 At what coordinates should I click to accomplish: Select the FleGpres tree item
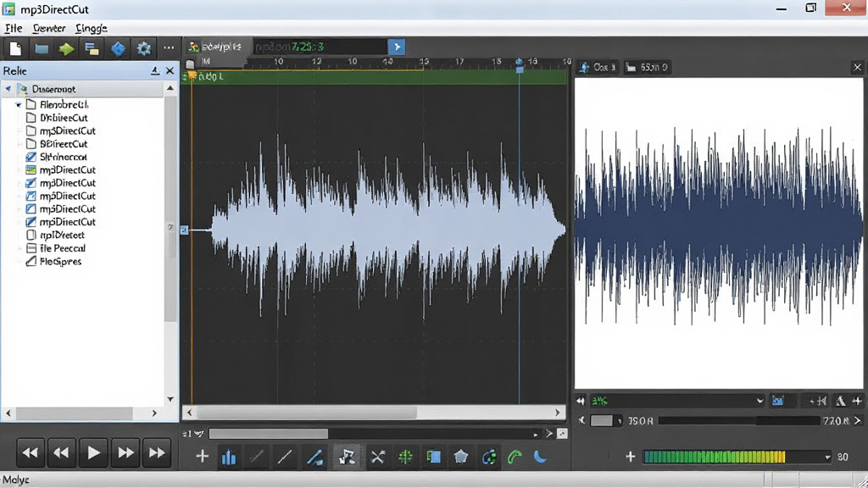[60, 262]
